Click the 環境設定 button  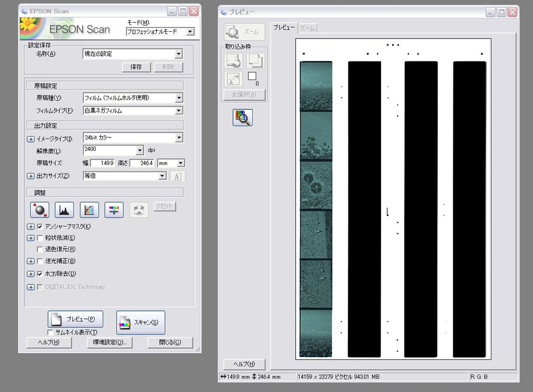point(110,343)
